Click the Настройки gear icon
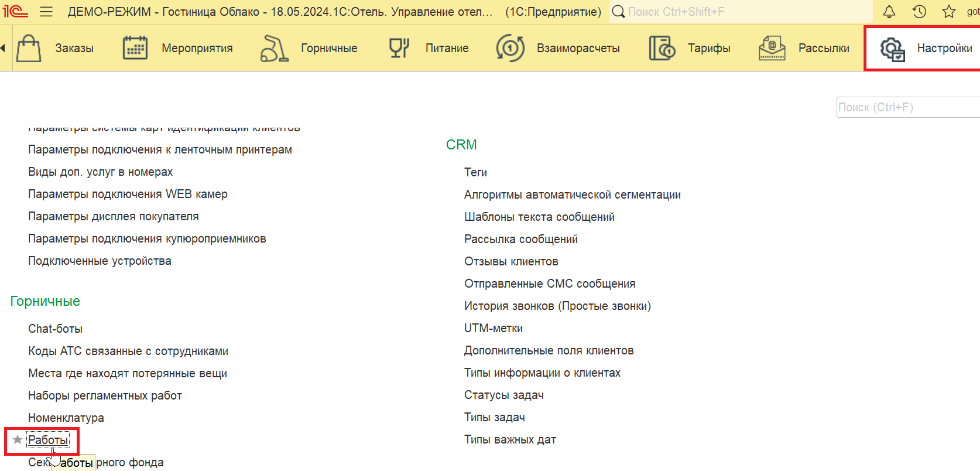Screen dimensions: 980x471 tap(893, 49)
